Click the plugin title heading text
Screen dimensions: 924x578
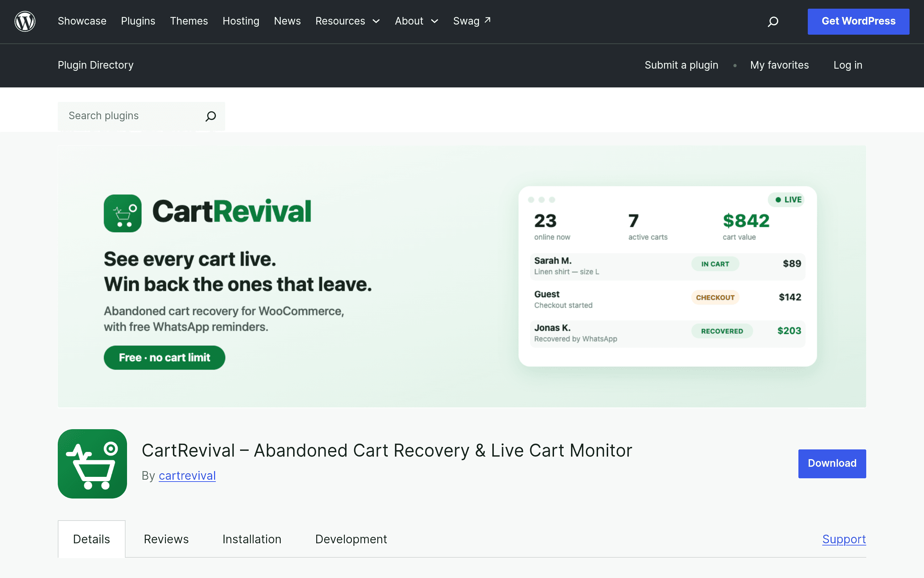[387, 450]
